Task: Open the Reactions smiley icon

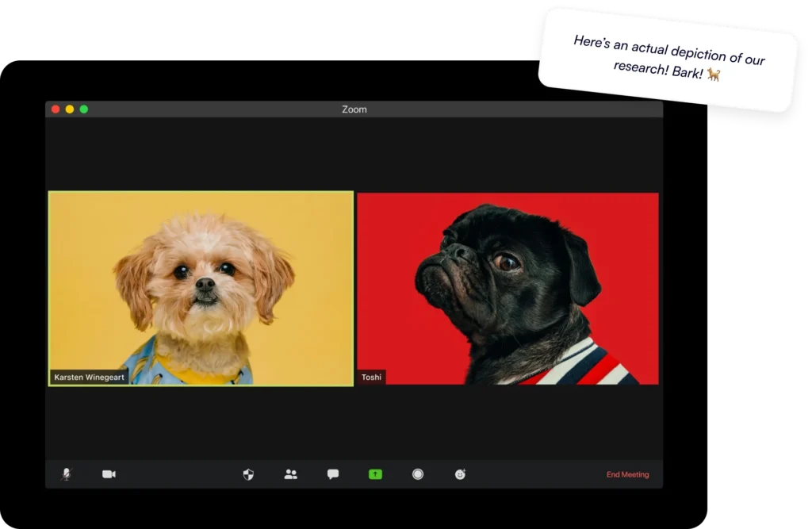Action: pos(460,474)
